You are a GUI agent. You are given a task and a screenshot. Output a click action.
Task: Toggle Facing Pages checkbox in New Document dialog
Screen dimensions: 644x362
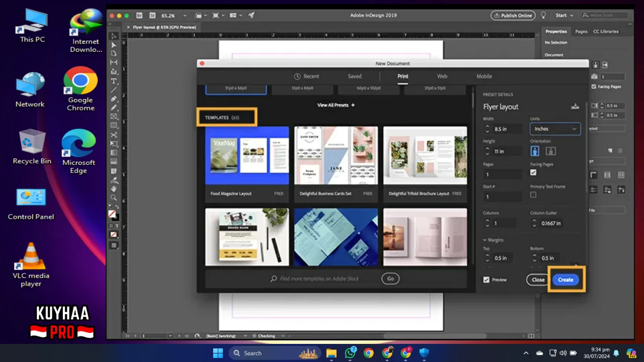[533, 172]
